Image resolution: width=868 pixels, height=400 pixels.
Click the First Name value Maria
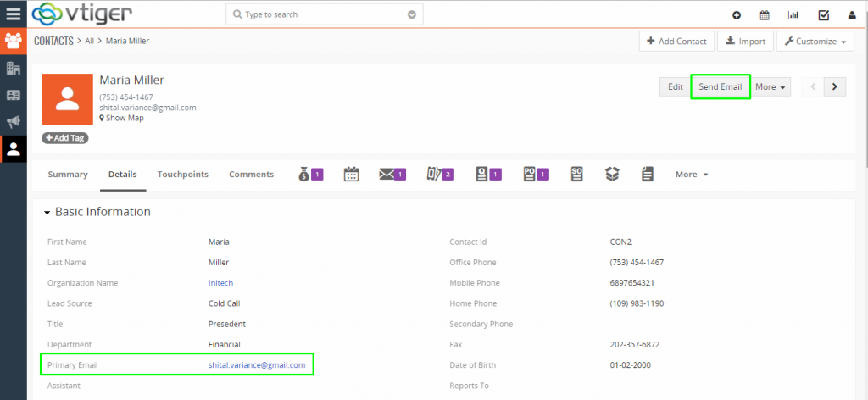219,242
